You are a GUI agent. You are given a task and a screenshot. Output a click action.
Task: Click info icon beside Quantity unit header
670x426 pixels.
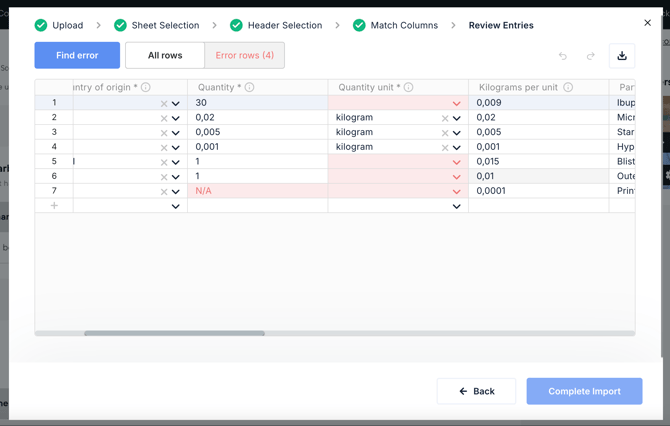[x=409, y=88]
